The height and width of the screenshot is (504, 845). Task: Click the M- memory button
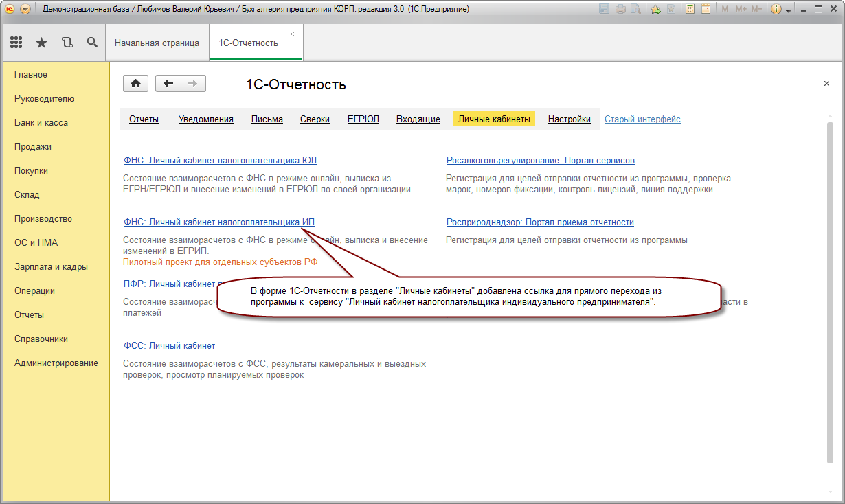(757, 10)
